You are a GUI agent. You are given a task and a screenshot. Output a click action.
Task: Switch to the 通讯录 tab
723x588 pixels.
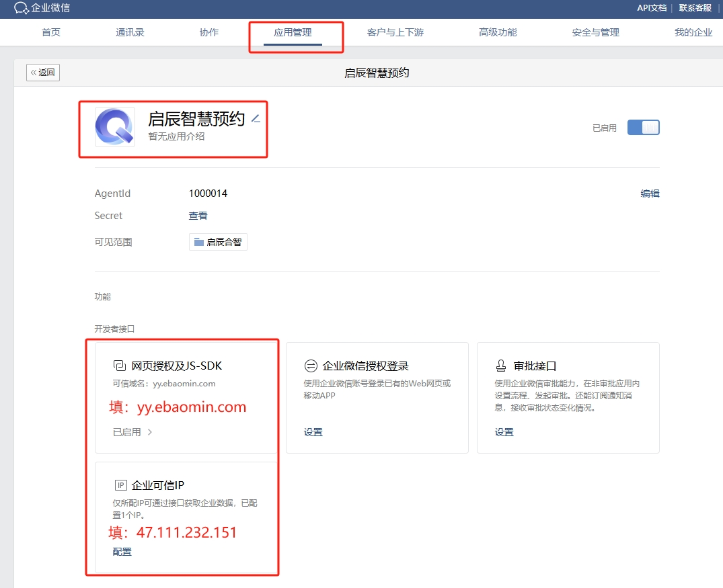point(130,32)
